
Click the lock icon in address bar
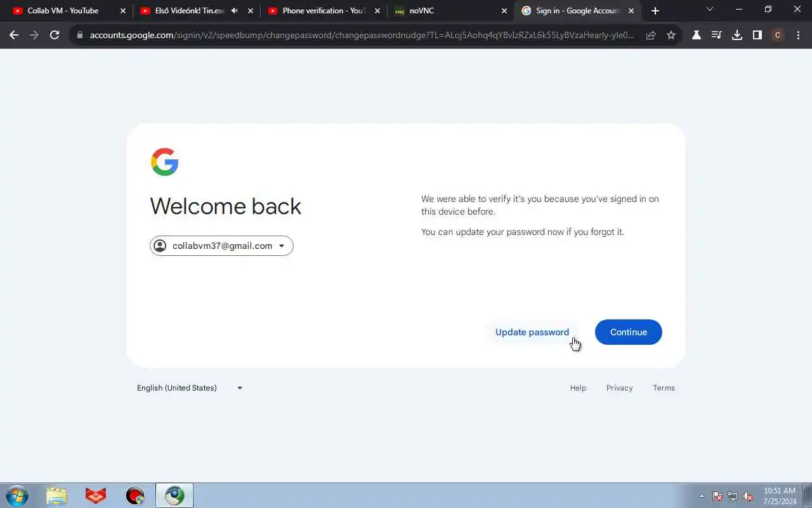coord(80,35)
